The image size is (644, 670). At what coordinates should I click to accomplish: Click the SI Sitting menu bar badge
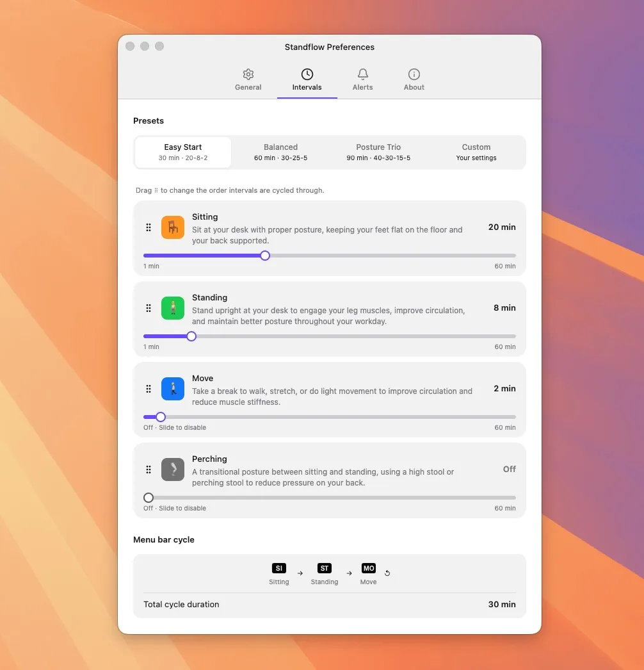click(279, 568)
